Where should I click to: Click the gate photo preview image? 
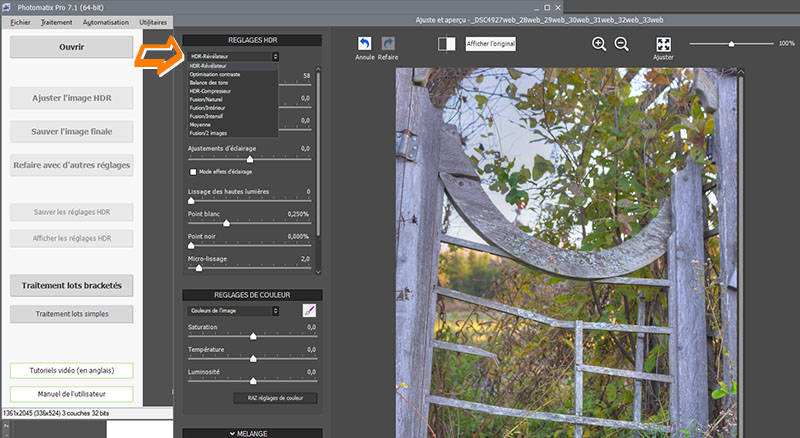(x=566, y=253)
